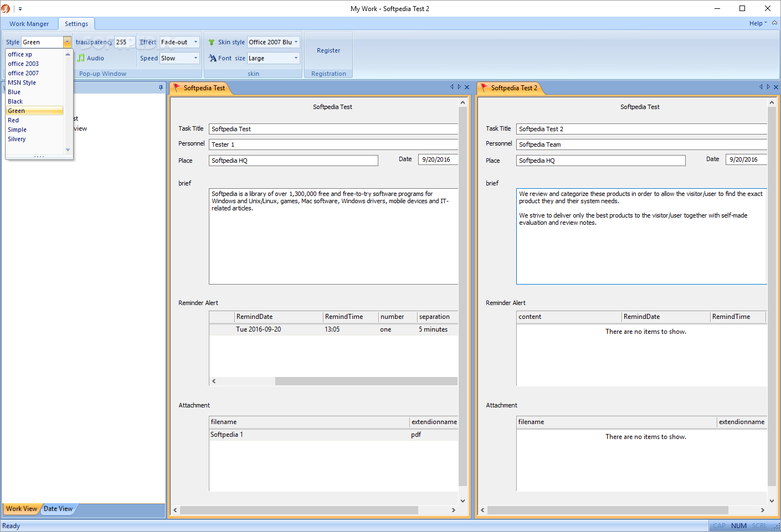
Task: Switch to Date View tab
Action: click(58, 509)
